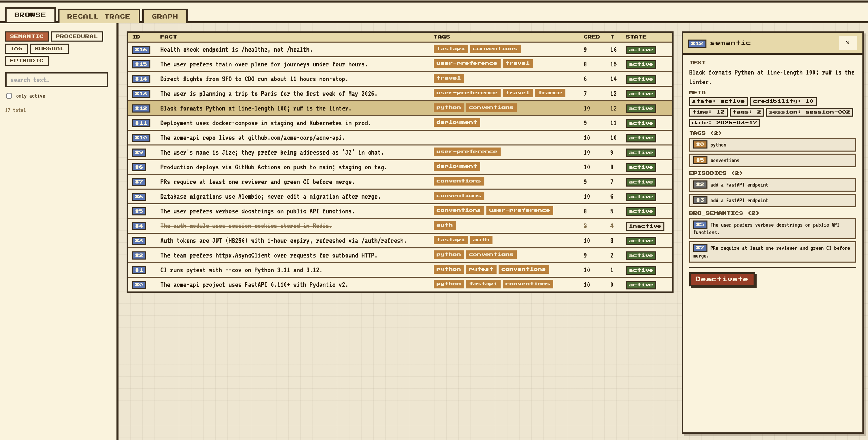868x440 pixels.
Task: Select the row about Jize preferring 'JZ'
Action: [400, 152]
